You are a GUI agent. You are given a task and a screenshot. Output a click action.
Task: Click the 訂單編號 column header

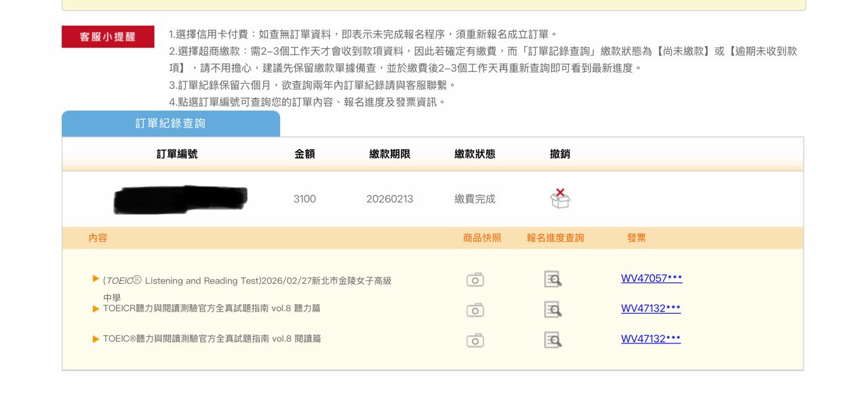click(x=177, y=154)
